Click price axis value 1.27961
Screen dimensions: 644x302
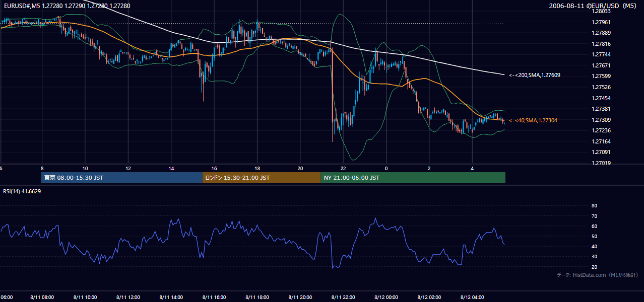tap(602, 22)
